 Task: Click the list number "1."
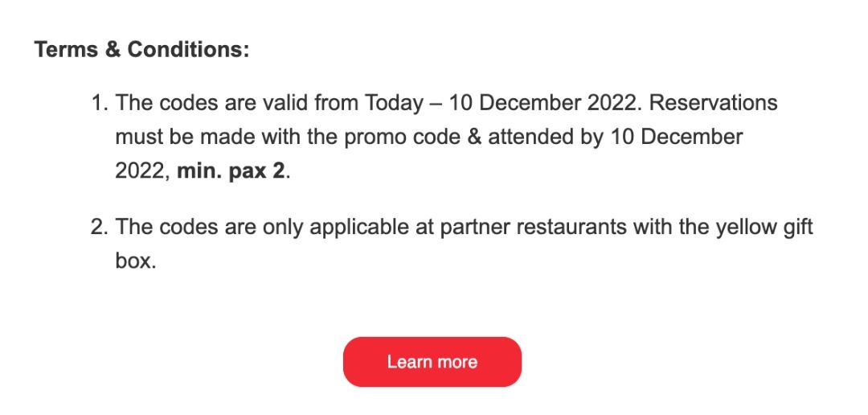point(100,102)
